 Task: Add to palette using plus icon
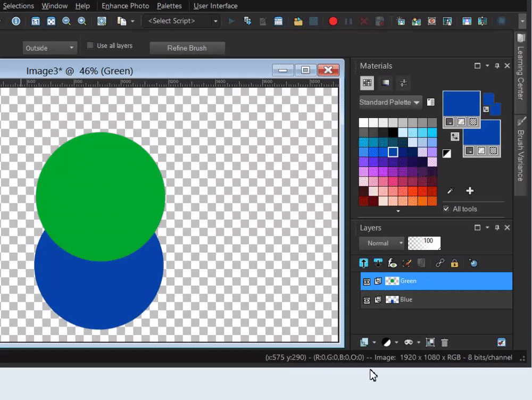pos(470,191)
